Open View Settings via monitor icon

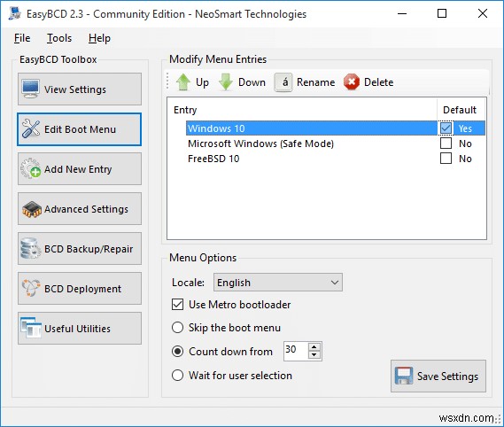tap(30, 89)
